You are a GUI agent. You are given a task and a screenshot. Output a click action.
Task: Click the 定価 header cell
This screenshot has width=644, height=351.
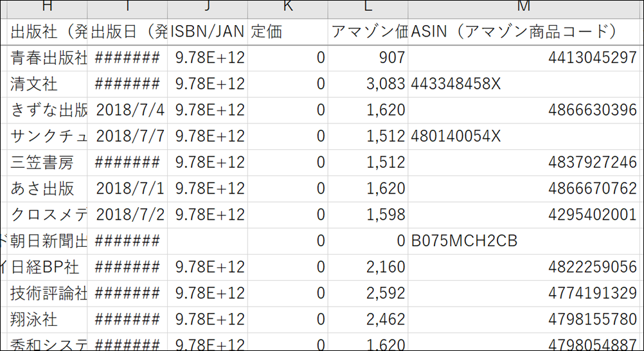(287, 32)
